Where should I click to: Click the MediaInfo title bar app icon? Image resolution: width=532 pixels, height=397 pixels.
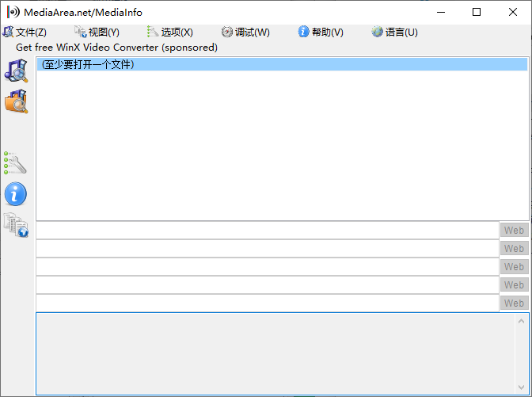pyautogui.click(x=13, y=12)
